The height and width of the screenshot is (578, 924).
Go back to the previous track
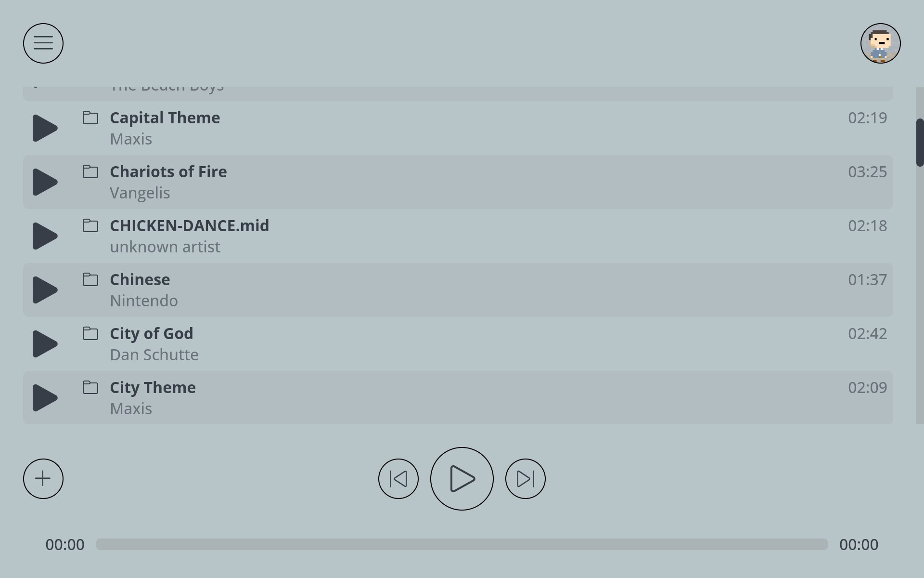tap(398, 479)
